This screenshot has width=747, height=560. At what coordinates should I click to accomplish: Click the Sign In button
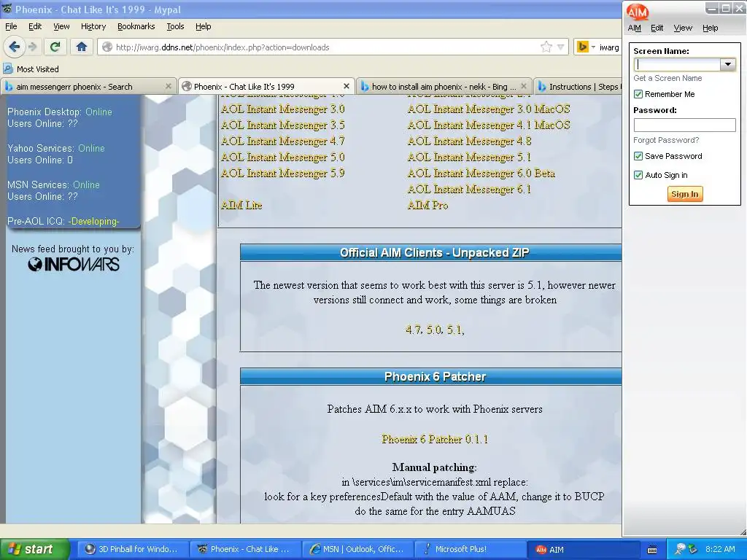(x=684, y=194)
